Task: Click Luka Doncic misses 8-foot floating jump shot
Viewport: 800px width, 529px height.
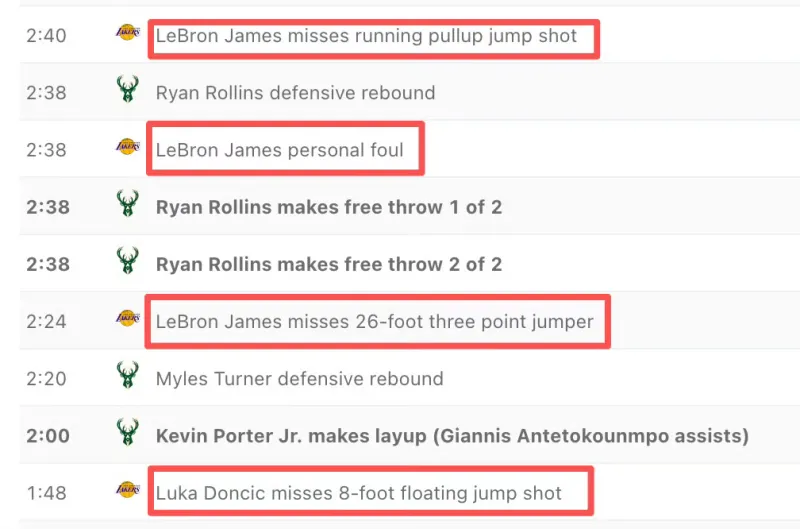Action: (359, 493)
